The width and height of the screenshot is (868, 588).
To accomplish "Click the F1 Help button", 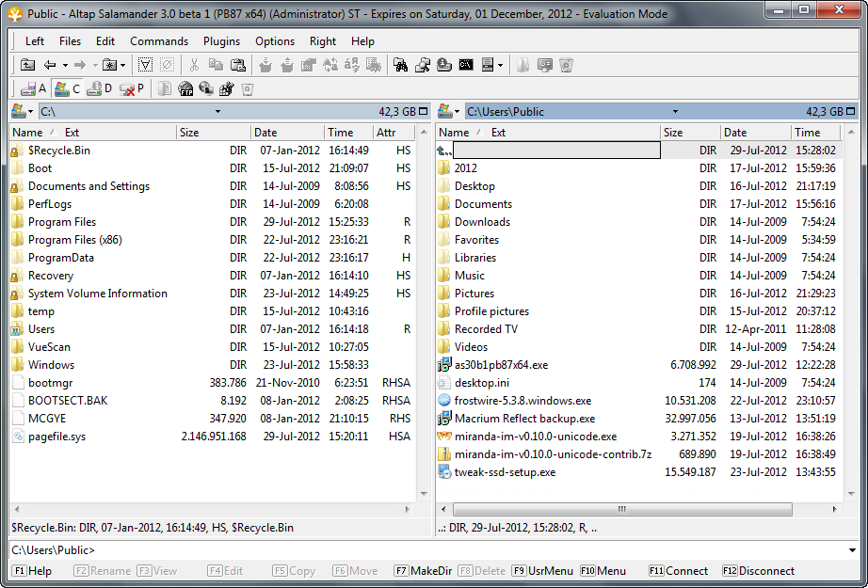I will click(x=33, y=571).
